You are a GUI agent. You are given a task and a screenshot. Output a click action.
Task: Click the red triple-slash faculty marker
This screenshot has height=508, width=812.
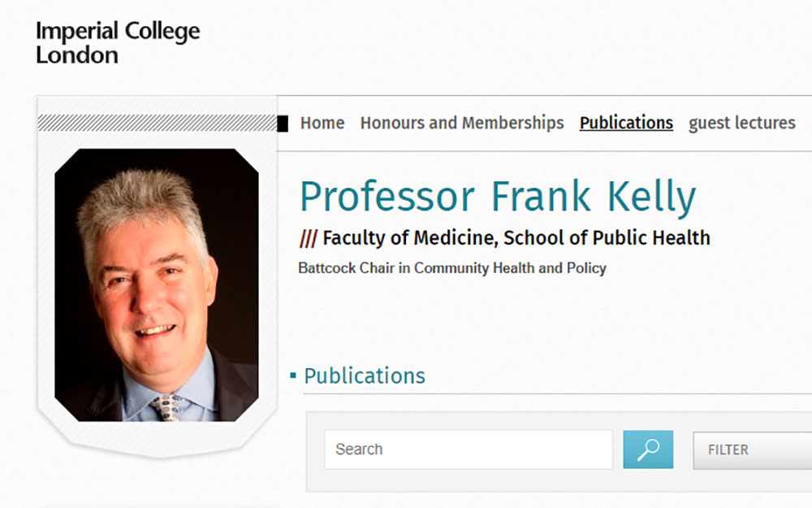coord(308,238)
